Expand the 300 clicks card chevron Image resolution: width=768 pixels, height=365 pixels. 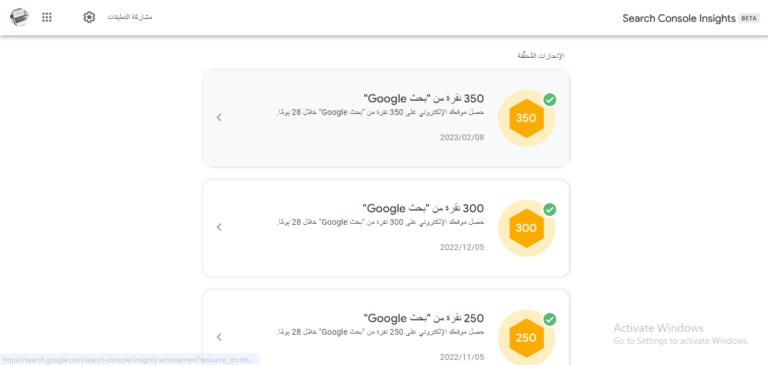219,227
